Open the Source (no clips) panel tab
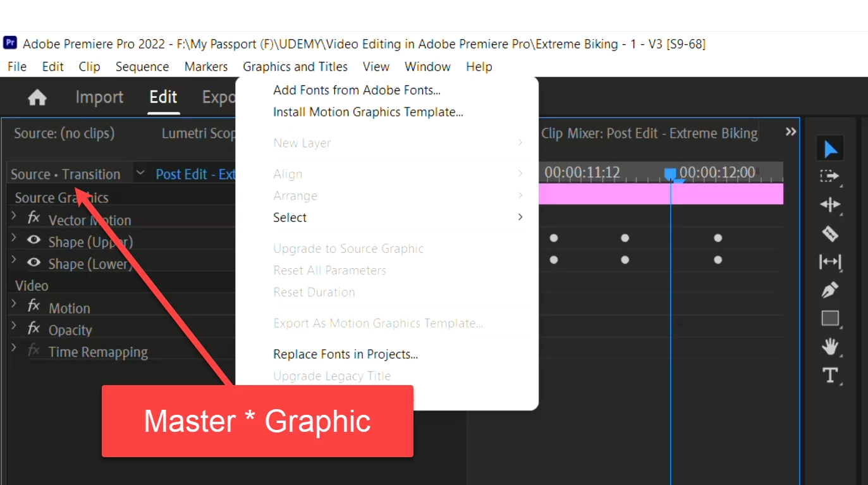Image resolution: width=868 pixels, height=485 pixels. pyautogui.click(x=64, y=133)
